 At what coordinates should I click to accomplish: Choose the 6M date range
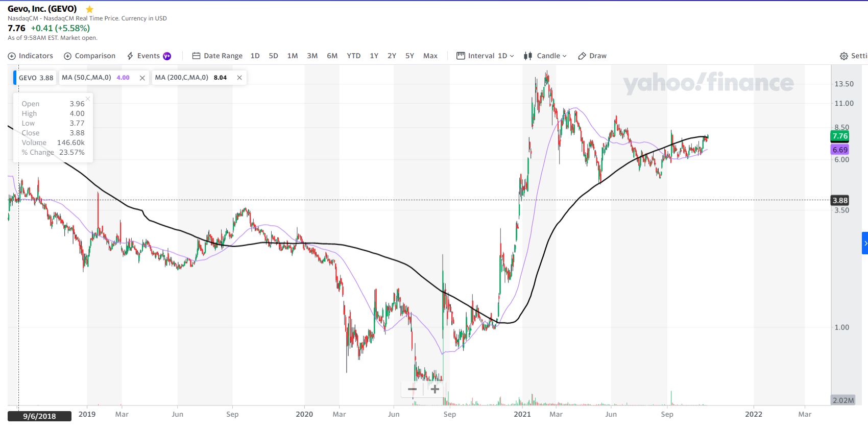332,56
